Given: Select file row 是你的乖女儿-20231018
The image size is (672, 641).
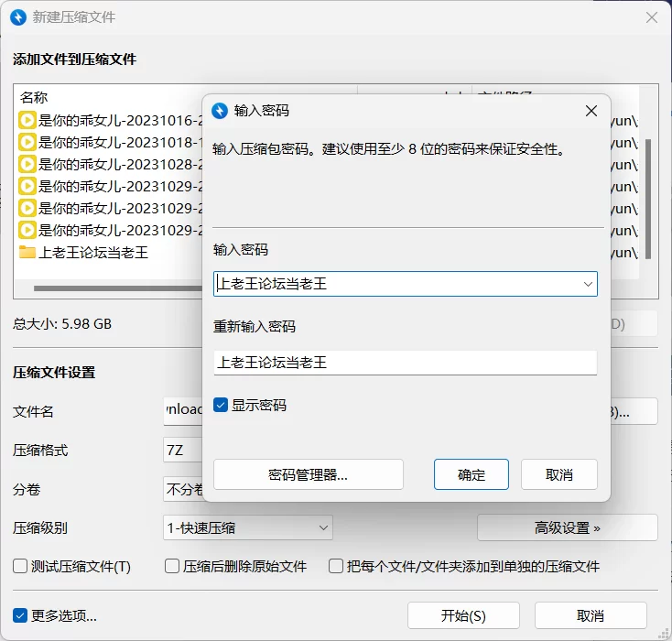Looking at the screenshot, I should point(110,142).
